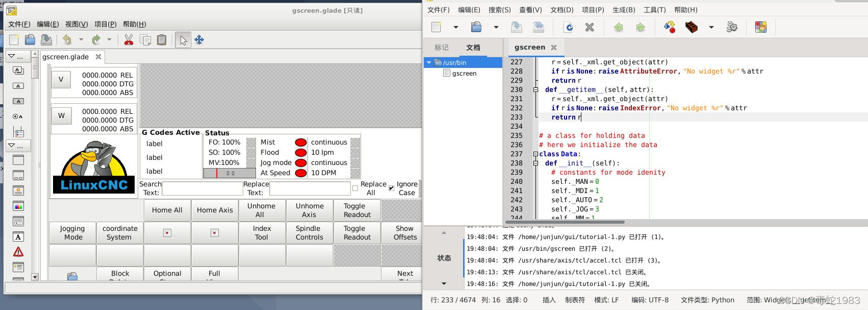Image resolution: width=868 pixels, height=310 pixels.
Task: Click into the Replace Text input field
Action: [x=310, y=188]
